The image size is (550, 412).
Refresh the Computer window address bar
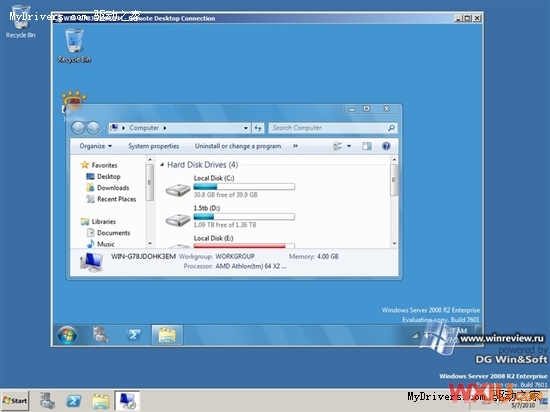pos(258,128)
